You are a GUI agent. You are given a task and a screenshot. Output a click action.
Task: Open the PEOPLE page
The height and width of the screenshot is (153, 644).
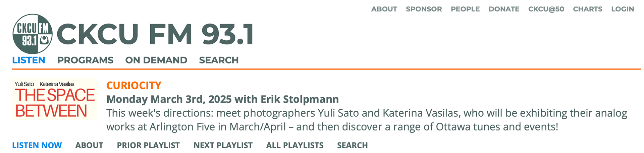[x=465, y=9]
